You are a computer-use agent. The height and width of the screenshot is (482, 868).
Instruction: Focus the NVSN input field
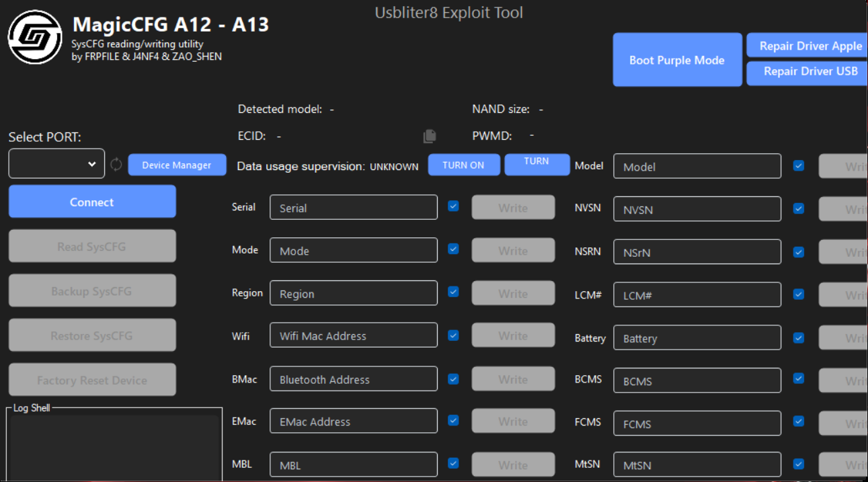pos(697,209)
